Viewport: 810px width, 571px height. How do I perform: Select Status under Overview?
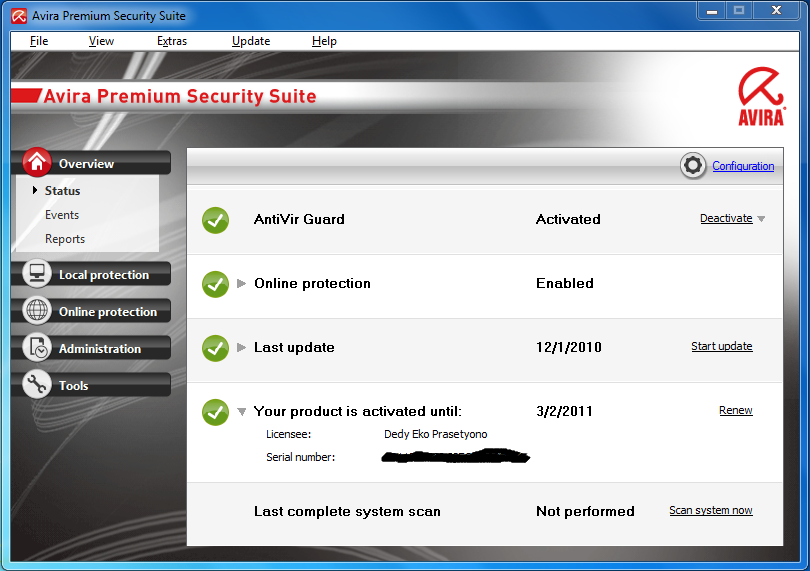tap(63, 191)
